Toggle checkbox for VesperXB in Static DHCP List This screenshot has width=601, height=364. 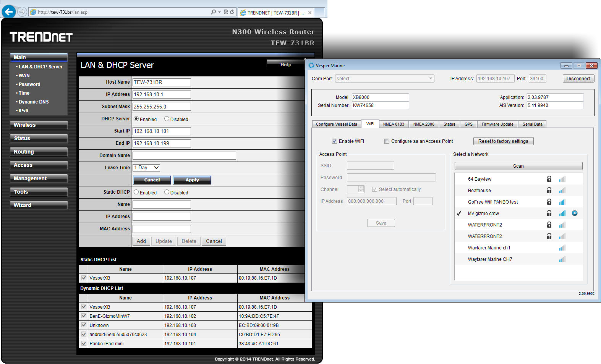84,278
